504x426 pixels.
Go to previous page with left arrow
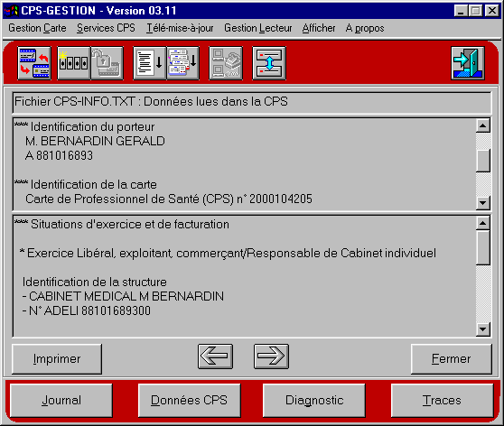(x=215, y=357)
